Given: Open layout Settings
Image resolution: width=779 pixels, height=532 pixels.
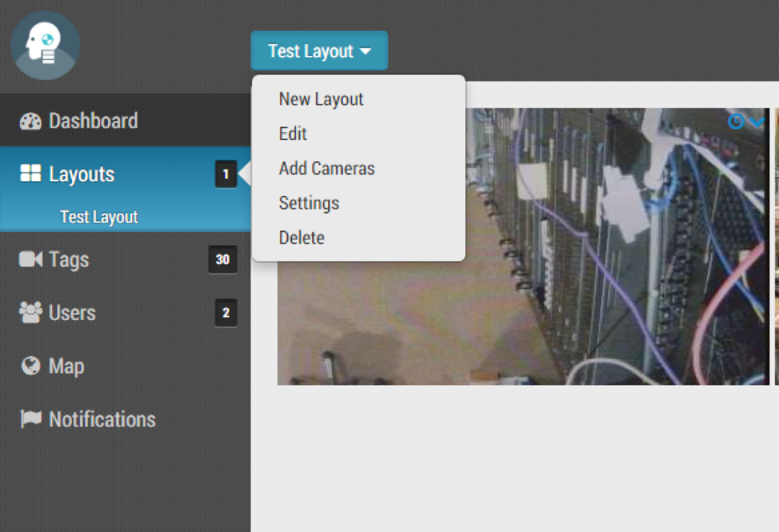Looking at the screenshot, I should click(308, 203).
